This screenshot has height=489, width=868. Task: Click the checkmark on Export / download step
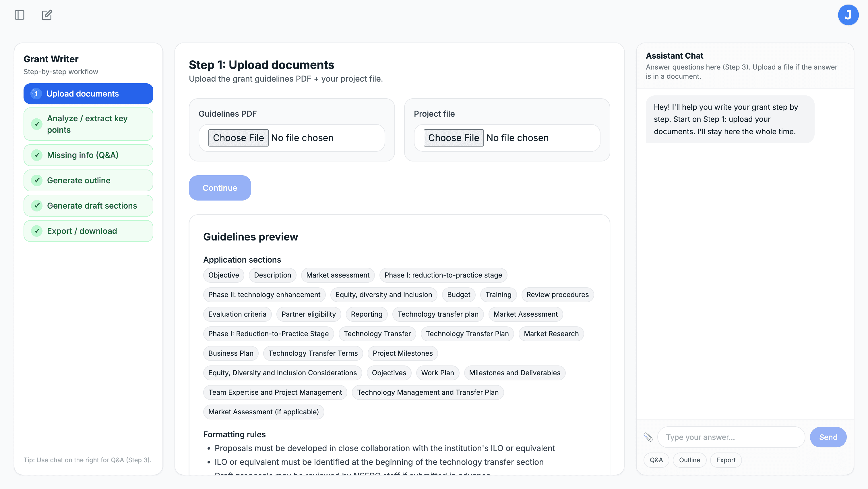tap(37, 231)
